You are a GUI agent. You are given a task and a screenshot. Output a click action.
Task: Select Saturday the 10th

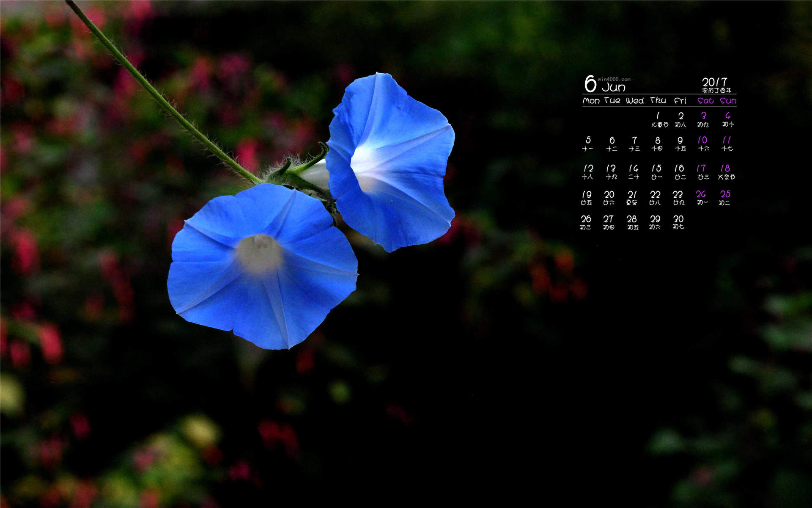[x=702, y=140]
